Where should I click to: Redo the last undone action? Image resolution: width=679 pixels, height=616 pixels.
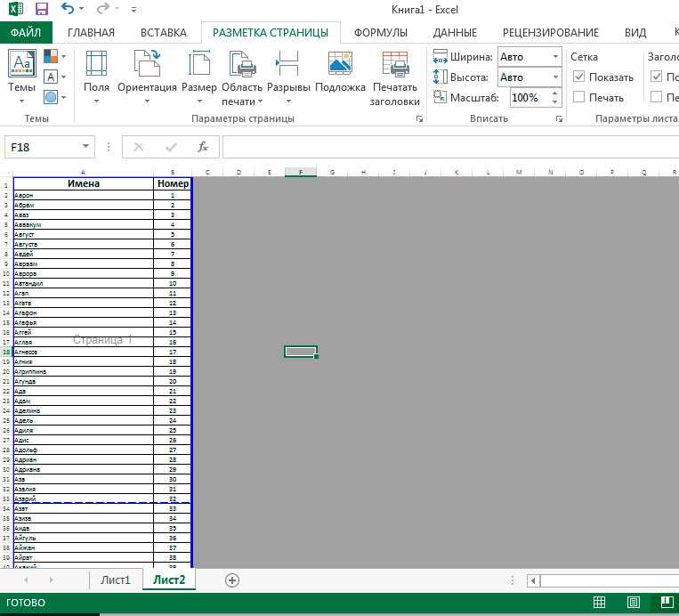(102, 9)
